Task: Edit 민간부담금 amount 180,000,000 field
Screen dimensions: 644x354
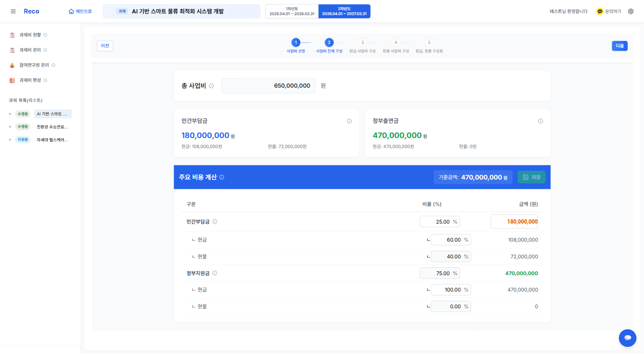Action: (x=514, y=221)
